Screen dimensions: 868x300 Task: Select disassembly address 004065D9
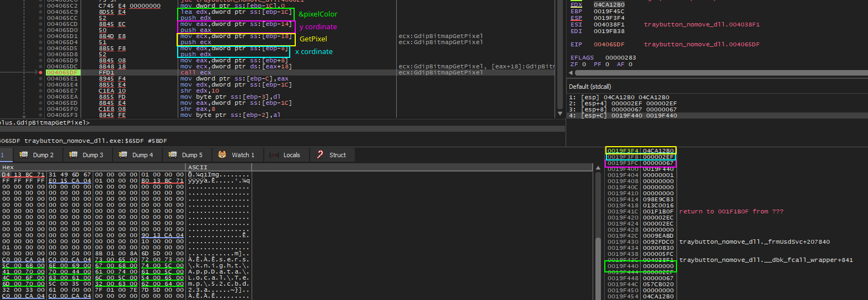(x=62, y=60)
